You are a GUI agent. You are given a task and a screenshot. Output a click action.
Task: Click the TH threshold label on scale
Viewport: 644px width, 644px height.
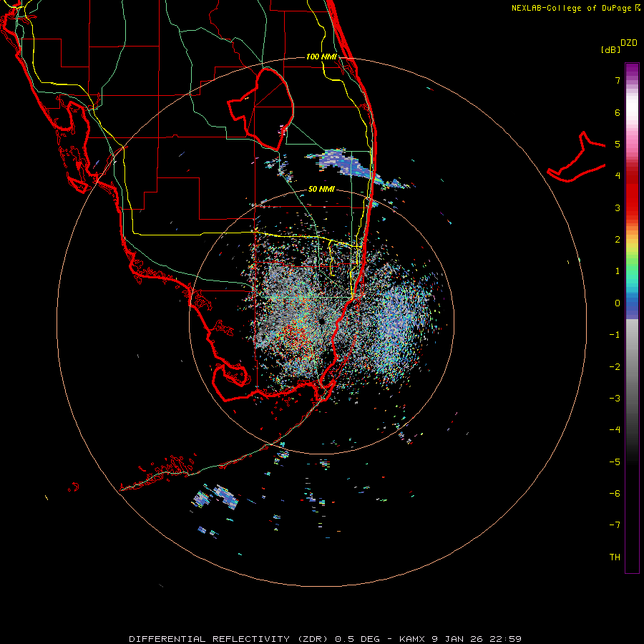(x=615, y=557)
